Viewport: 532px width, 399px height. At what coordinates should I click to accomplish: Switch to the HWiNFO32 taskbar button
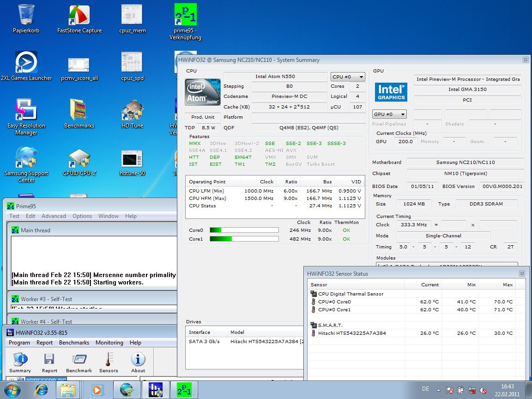click(x=155, y=390)
